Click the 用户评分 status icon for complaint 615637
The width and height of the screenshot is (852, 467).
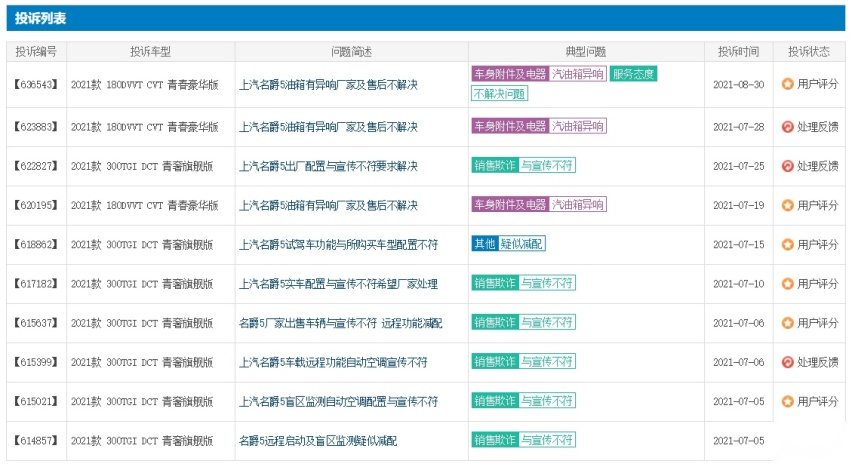coord(787,322)
